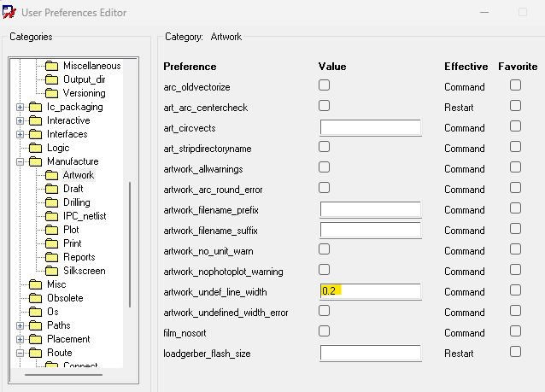Select the IPC_netlist category label
Screen dimensions: 545x392
85,216
